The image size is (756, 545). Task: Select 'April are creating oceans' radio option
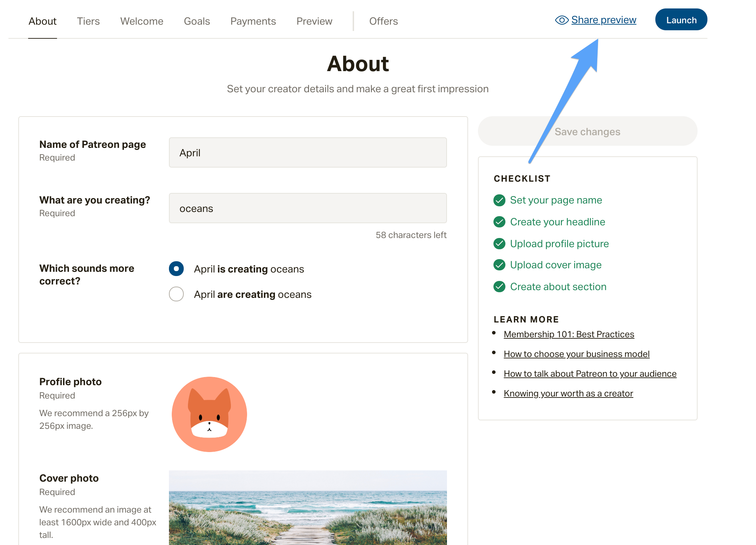click(176, 294)
